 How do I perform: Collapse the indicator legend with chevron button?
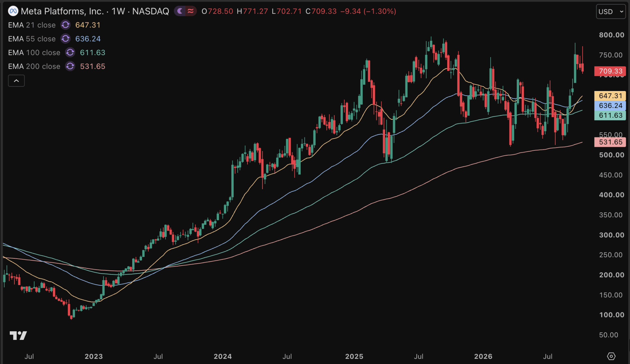click(16, 81)
